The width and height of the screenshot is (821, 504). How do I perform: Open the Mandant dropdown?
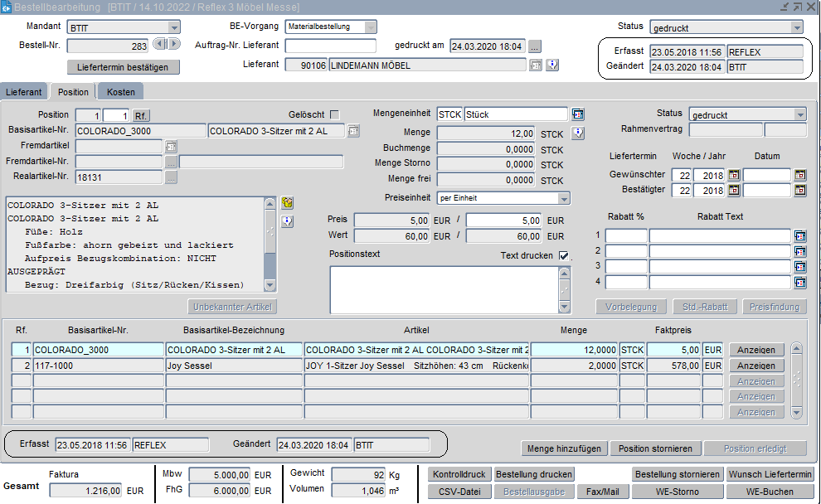click(x=174, y=27)
